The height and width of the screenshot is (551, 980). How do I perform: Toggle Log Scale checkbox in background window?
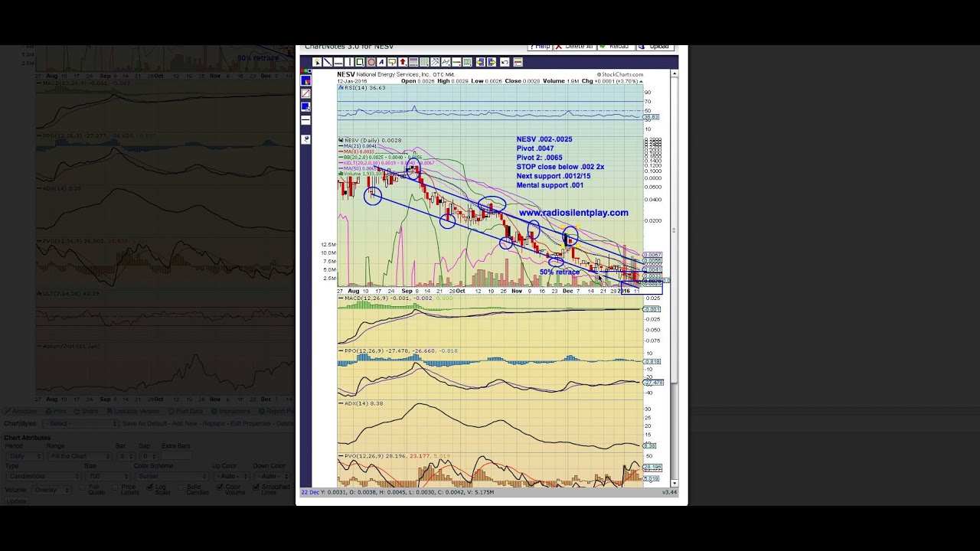(x=149, y=487)
